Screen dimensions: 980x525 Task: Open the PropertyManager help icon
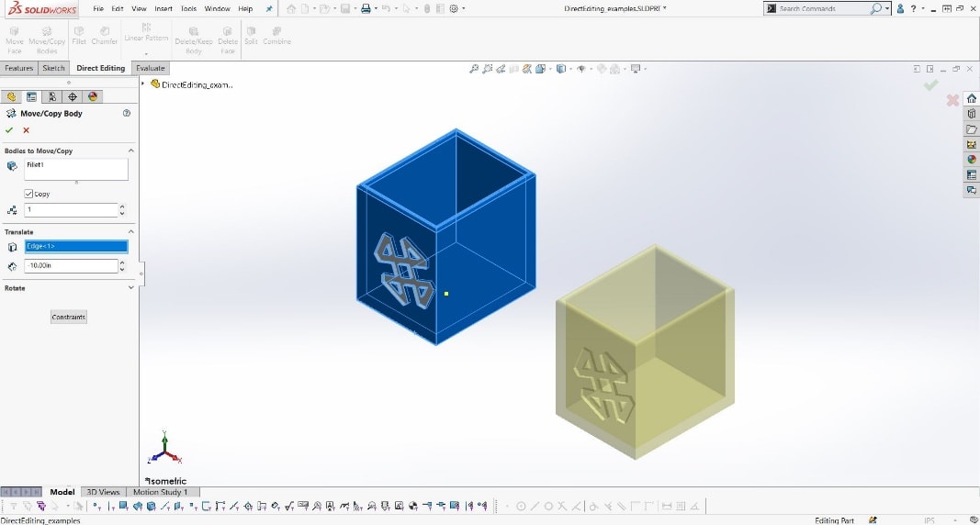tap(127, 114)
